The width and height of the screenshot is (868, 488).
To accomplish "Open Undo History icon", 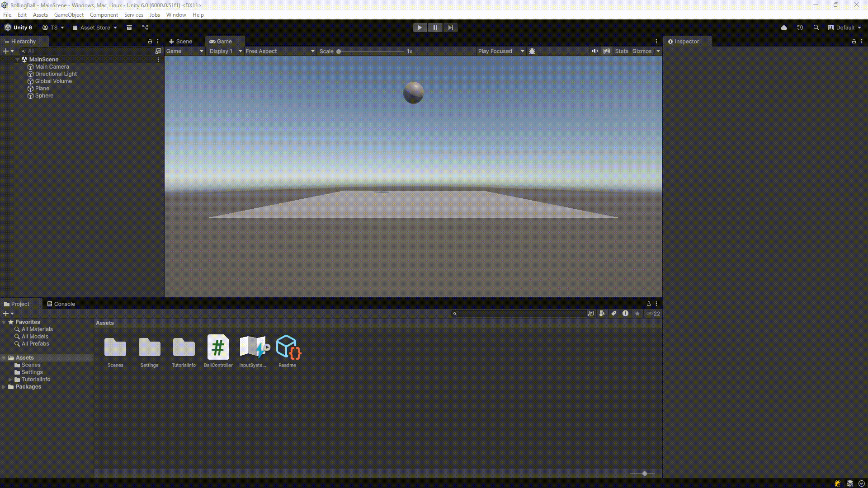I will [x=800, y=28].
